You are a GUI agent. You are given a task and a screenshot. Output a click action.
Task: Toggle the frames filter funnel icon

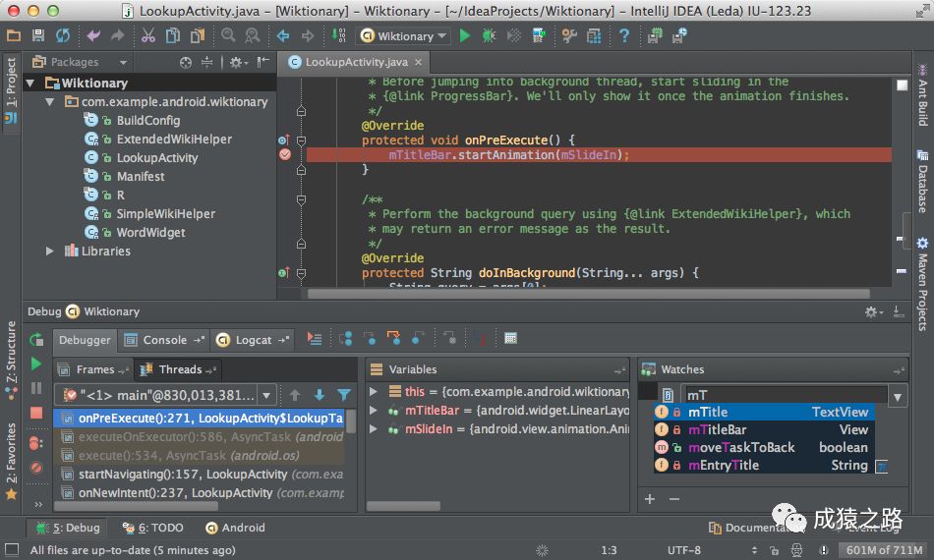pos(344,395)
